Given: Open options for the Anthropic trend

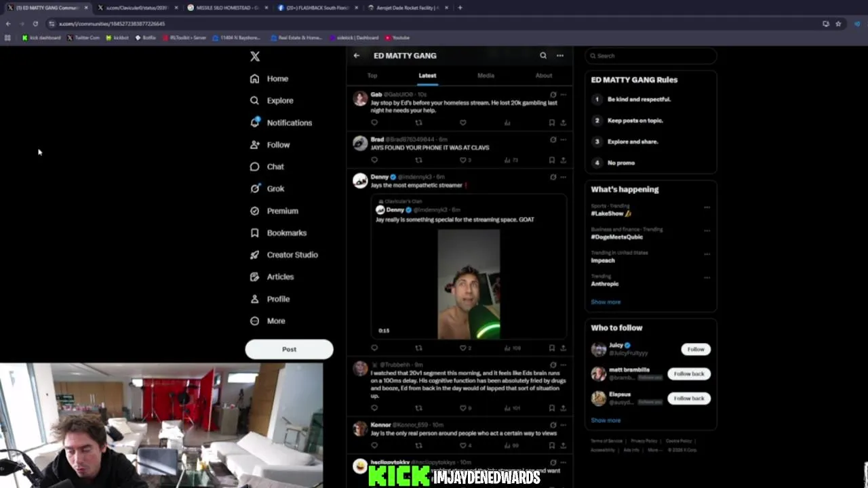Looking at the screenshot, I should [707, 277].
